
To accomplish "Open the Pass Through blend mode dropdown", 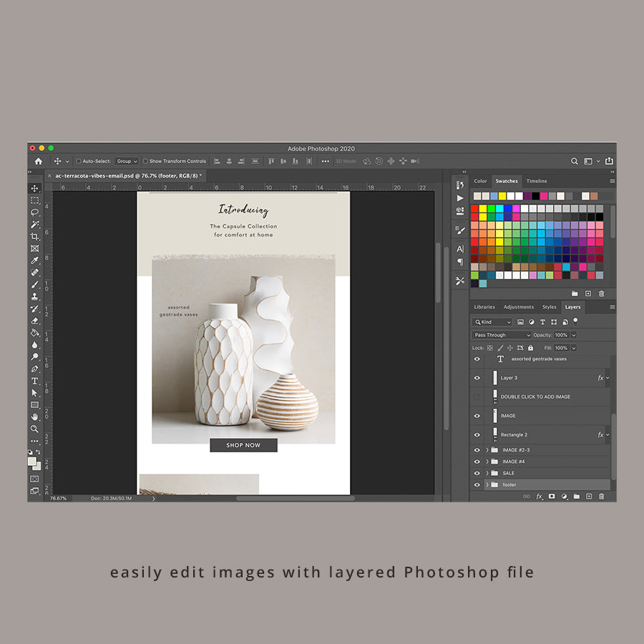I will tap(502, 335).
